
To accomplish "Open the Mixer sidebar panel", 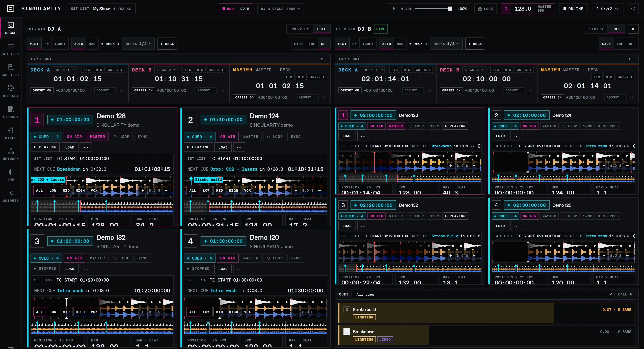I will pos(11,133).
